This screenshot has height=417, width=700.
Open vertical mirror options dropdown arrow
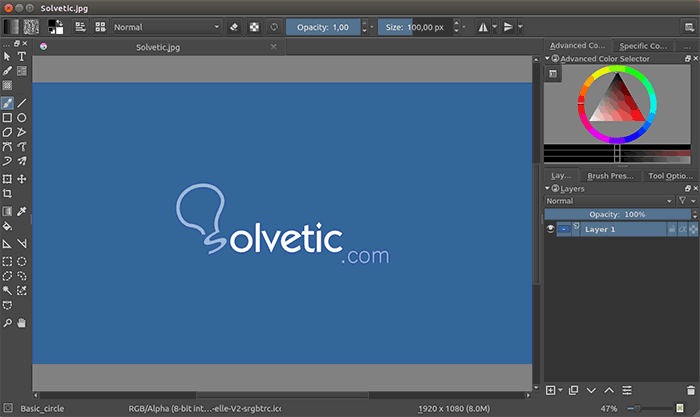[x=520, y=27]
